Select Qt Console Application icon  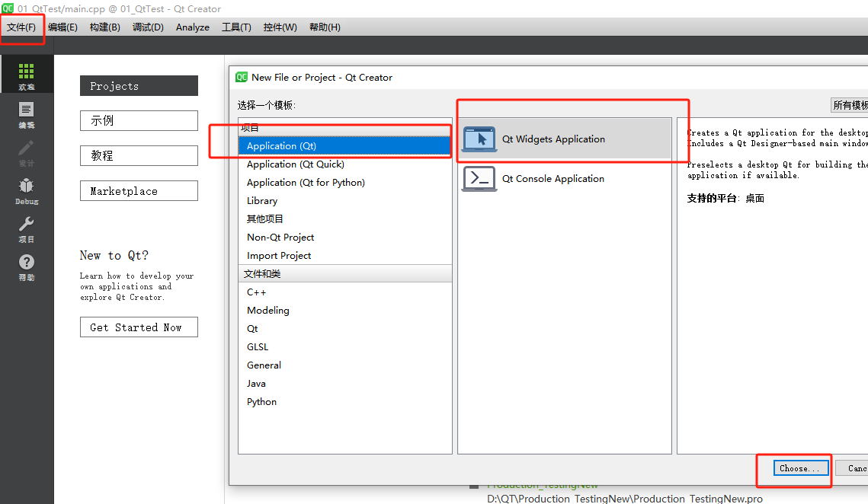tap(479, 179)
